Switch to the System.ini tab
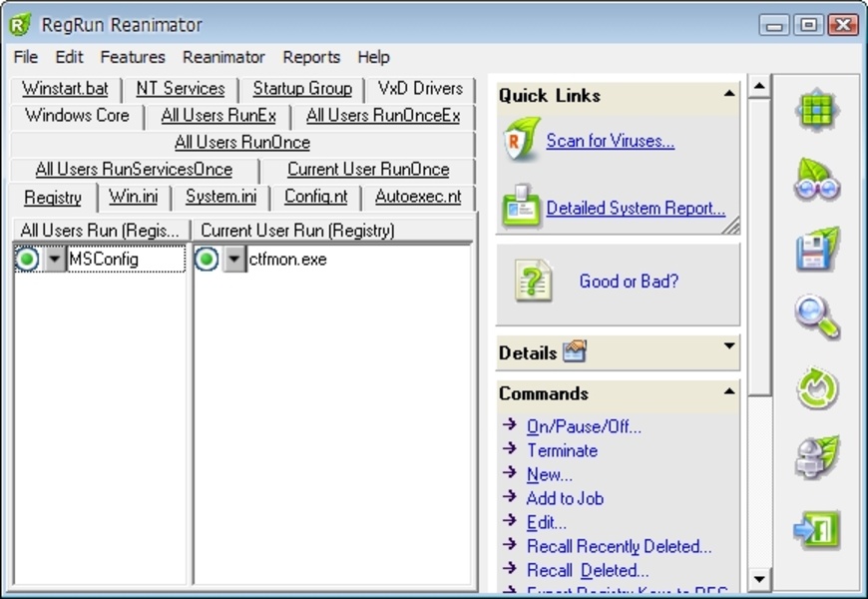This screenshot has width=868, height=599. [x=220, y=197]
